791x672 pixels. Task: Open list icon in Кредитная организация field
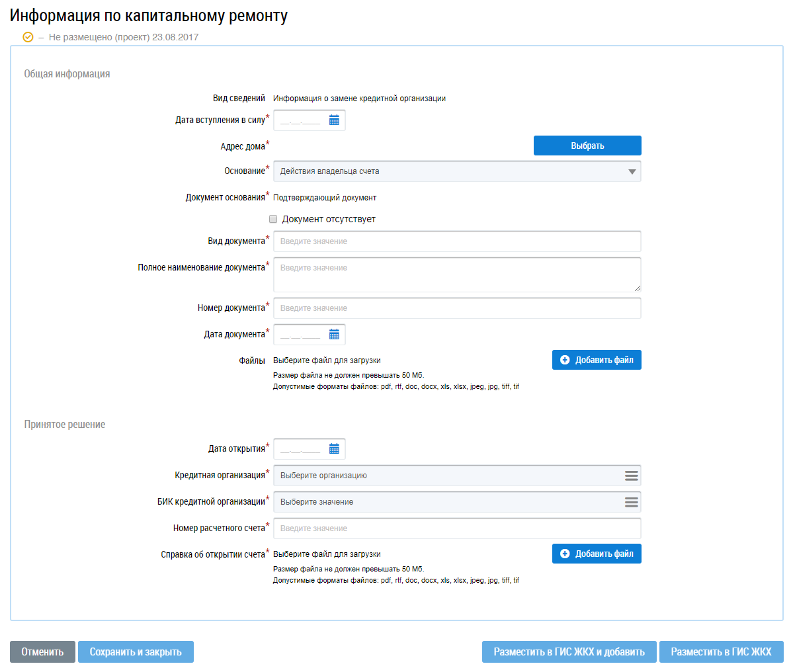631,476
